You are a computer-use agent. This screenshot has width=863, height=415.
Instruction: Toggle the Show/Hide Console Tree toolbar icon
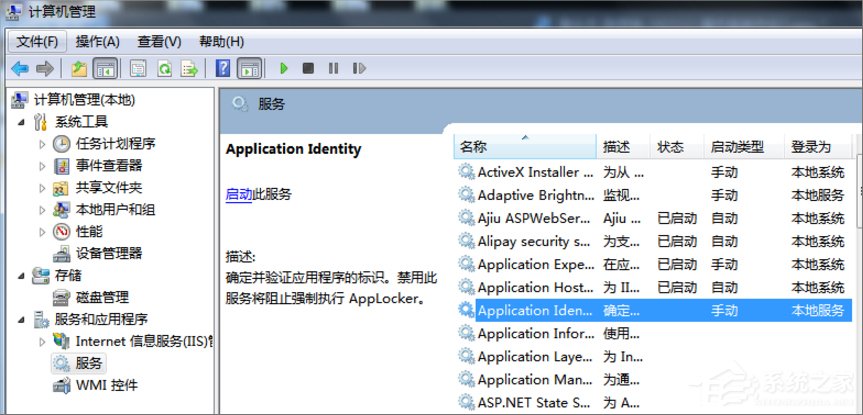[x=105, y=69]
